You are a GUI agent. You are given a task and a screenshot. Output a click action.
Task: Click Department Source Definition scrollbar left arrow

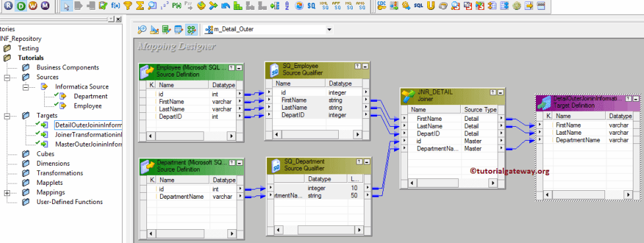click(151, 233)
